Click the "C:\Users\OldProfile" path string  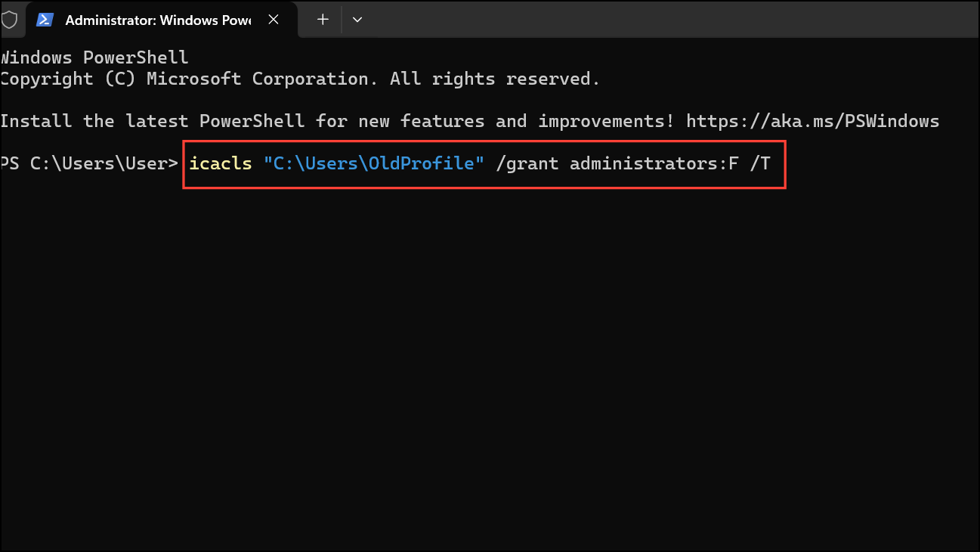373,163
